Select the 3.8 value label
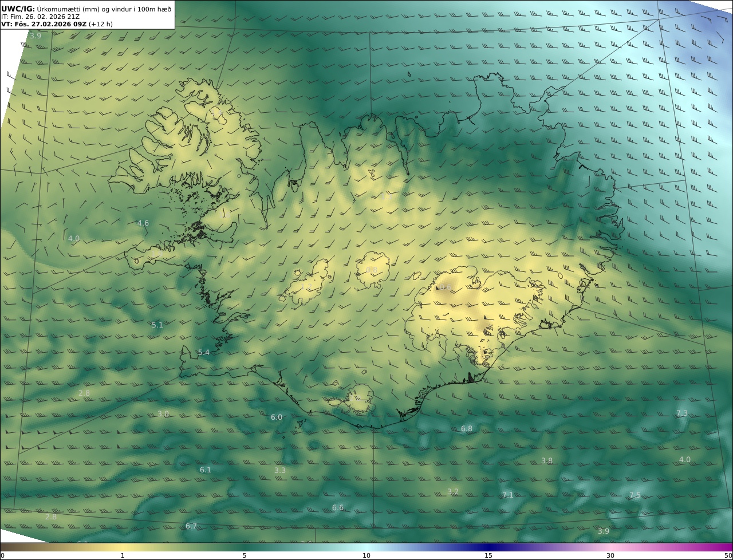 pyautogui.click(x=547, y=461)
